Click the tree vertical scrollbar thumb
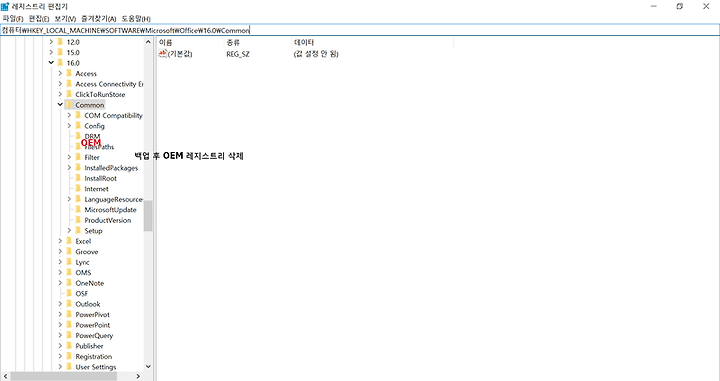The height and width of the screenshot is (381, 720). click(148, 216)
